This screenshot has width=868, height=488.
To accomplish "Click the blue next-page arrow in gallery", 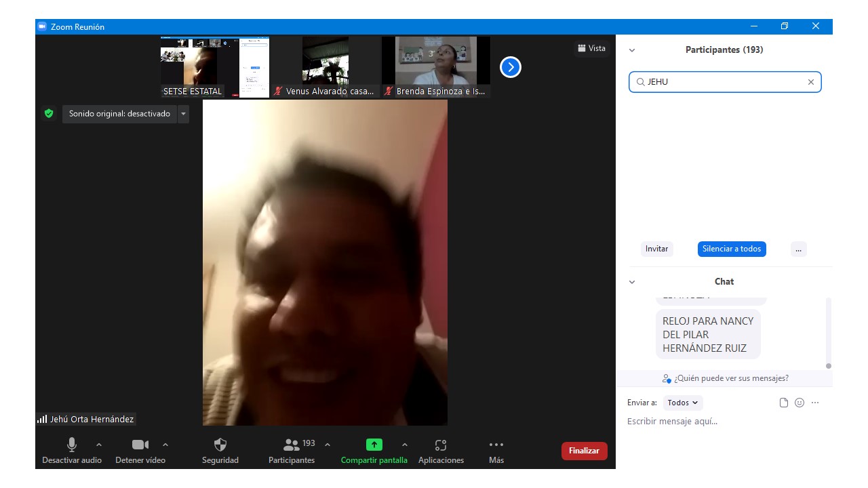I will 511,67.
